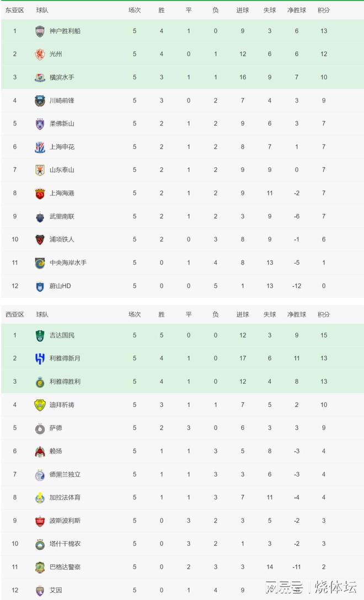Click the 巴格达警察 team logo
Viewport: 364px width, 600px height.
(40, 567)
